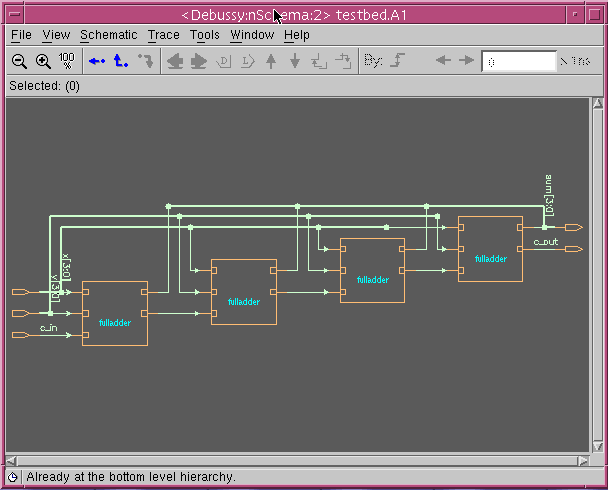Click the right-branching step arrow icon

pyautogui.click(x=343, y=61)
